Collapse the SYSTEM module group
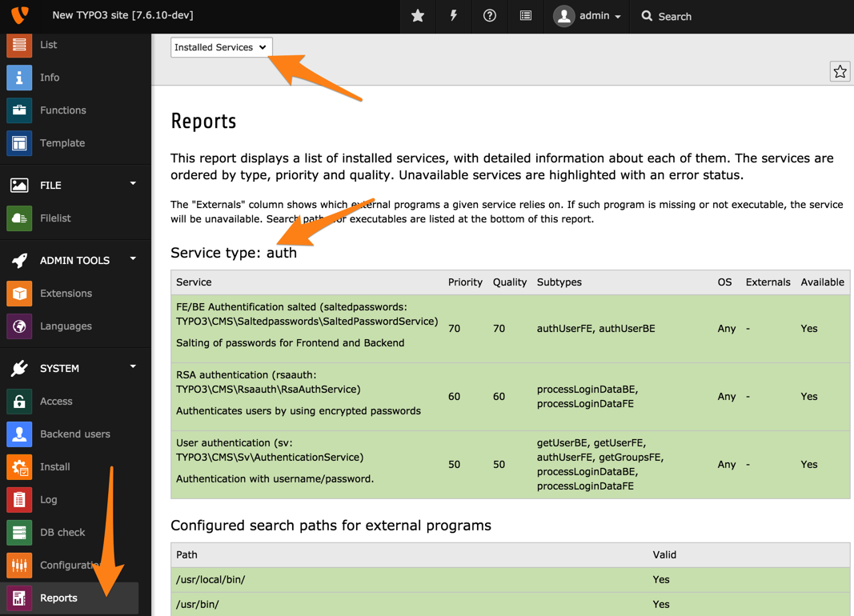This screenshot has width=854, height=616. pos(133,368)
